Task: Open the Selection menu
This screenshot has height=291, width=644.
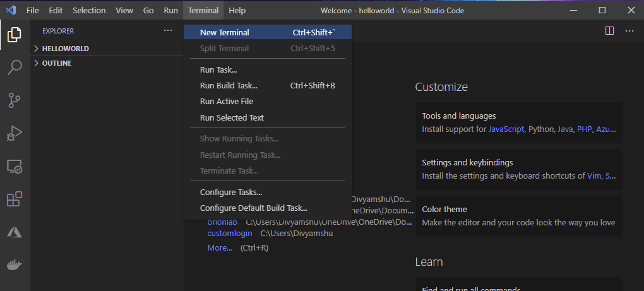Action: [89, 10]
